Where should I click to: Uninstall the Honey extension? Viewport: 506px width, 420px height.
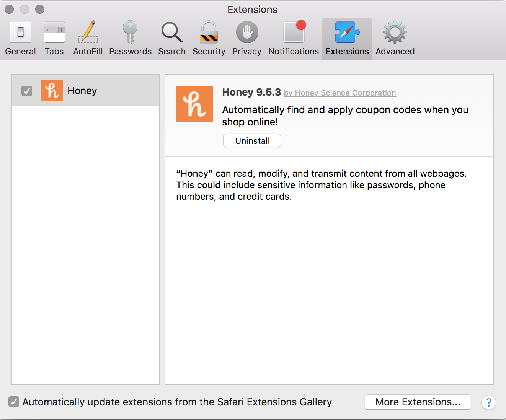(x=252, y=141)
